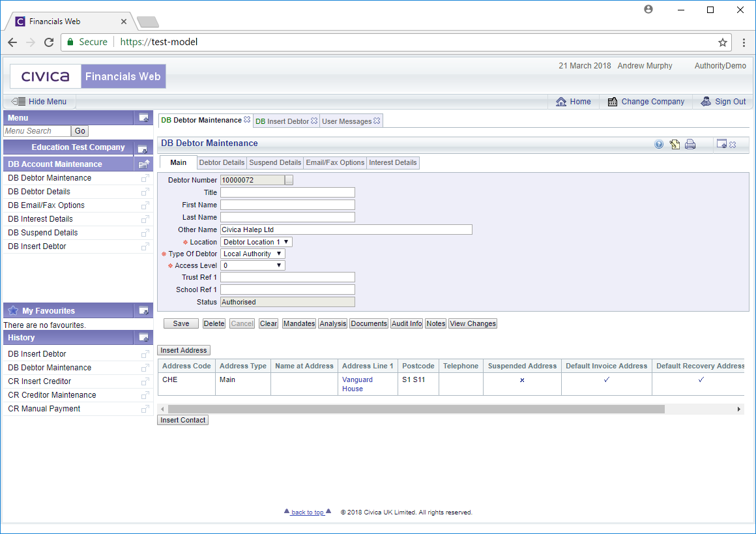Click the Go button for menu search
Viewport: 756px width, 534px height.
(x=80, y=130)
